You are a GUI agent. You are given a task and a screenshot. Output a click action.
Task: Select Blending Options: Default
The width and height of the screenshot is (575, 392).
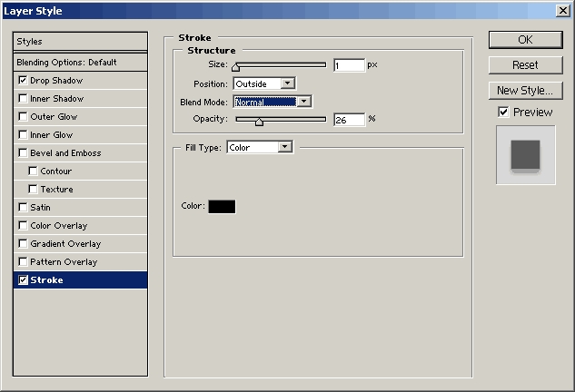pyautogui.click(x=80, y=63)
